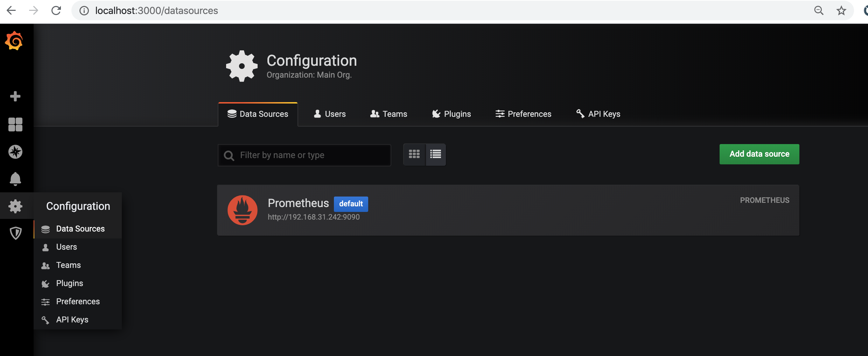Select the Data Sources tab
The height and width of the screenshot is (356, 868).
click(x=258, y=114)
